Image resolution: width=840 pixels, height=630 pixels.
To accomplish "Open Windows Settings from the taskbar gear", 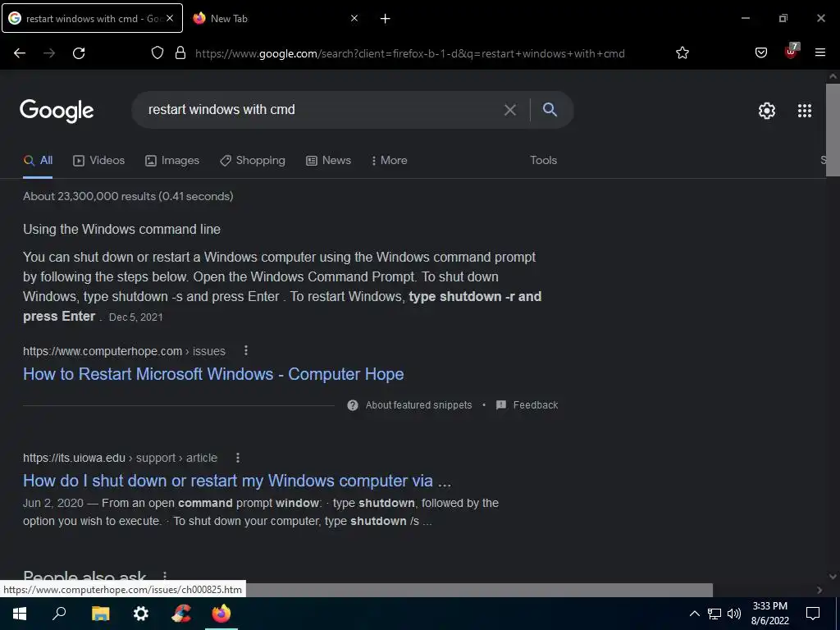I will click(141, 614).
